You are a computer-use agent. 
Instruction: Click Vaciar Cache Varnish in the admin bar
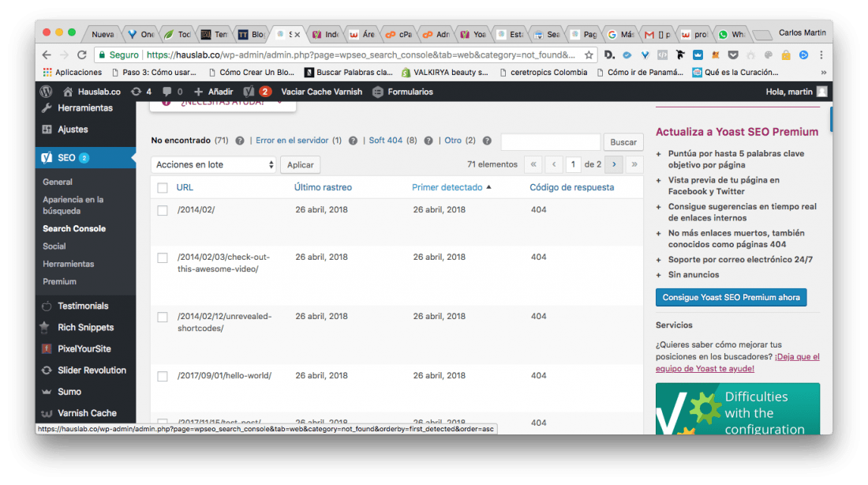322,92
